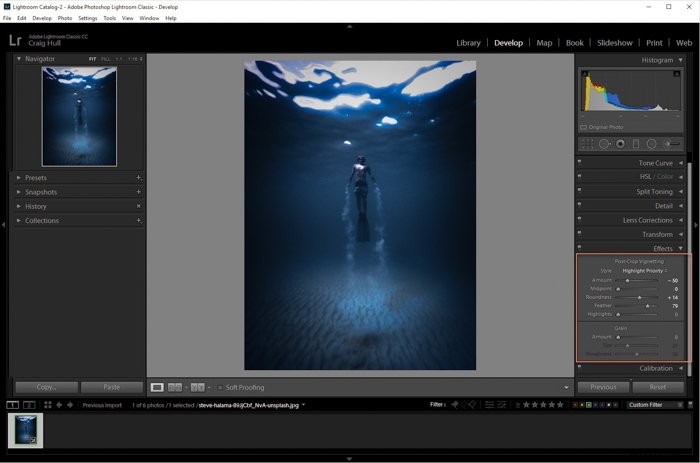Enable the Soft Proofing checkbox
This screenshot has height=463, width=700.
click(x=220, y=388)
